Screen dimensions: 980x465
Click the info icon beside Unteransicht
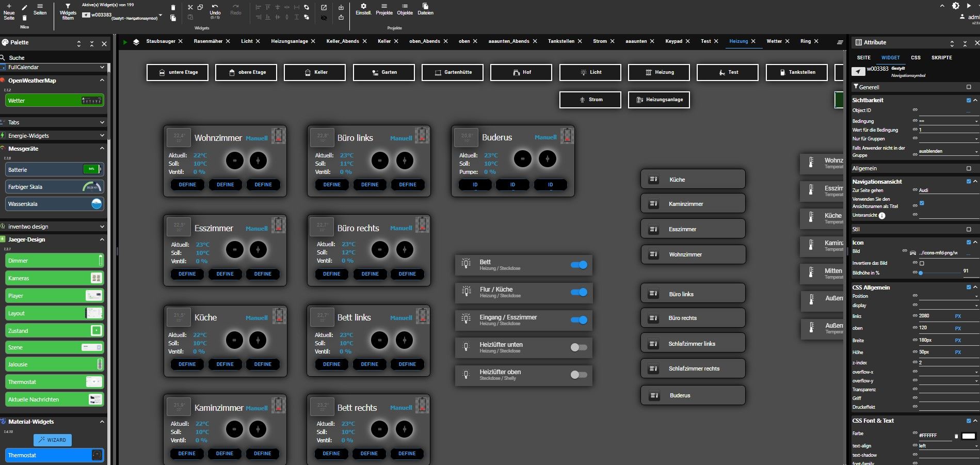tap(882, 216)
